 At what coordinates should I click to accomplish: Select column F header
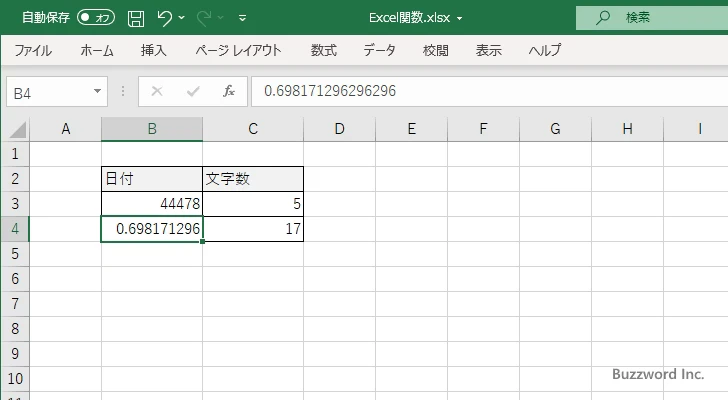click(x=483, y=129)
